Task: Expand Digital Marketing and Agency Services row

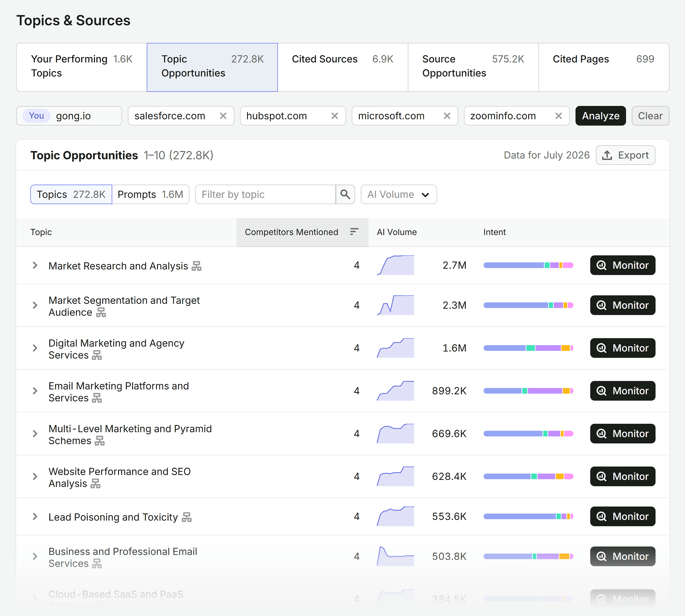Action: tap(35, 348)
